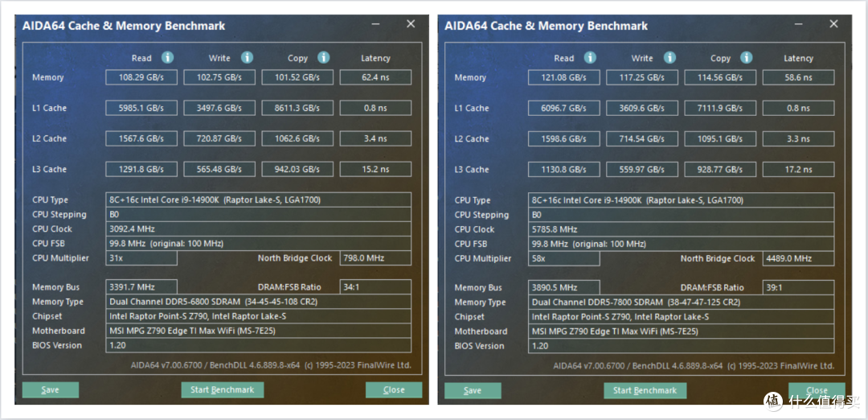Select Memory read value 108.29 GB/s
868x420 pixels.
point(141,77)
